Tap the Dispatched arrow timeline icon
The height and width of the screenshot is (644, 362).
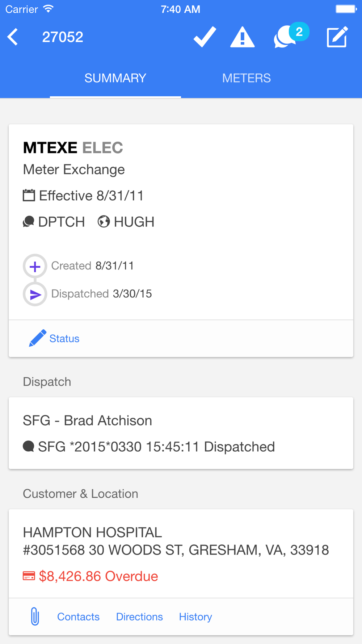pyautogui.click(x=35, y=294)
